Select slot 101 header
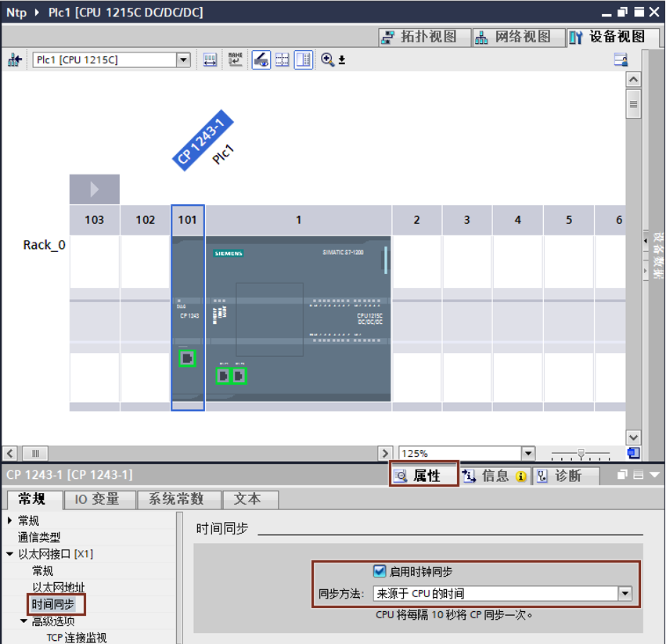Viewport: 666px width, 644px height. pyautogui.click(x=188, y=220)
